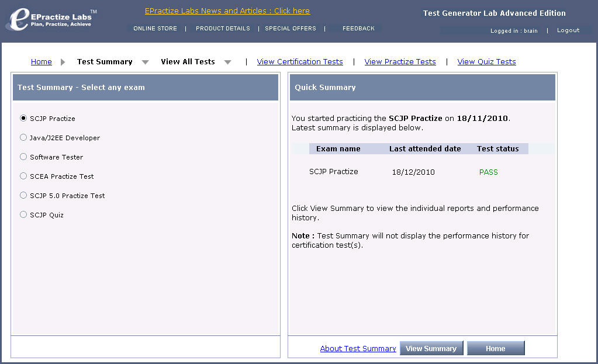The image size is (598, 364).
Task: Click the Test status column header
Action: click(x=497, y=148)
